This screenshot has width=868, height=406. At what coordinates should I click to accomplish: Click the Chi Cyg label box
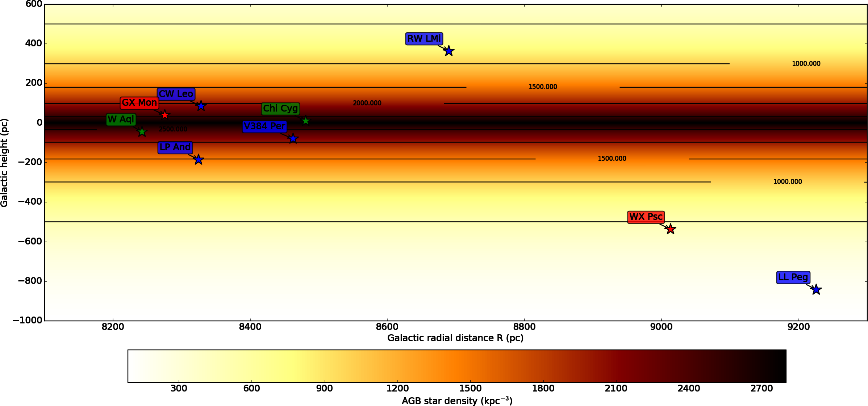(280, 109)
